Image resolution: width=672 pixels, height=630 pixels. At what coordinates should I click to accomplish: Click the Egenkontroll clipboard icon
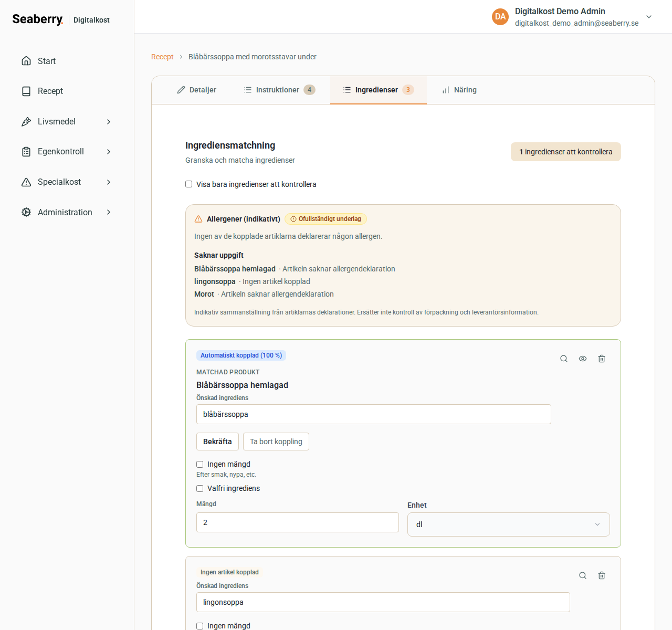[26, 152]
